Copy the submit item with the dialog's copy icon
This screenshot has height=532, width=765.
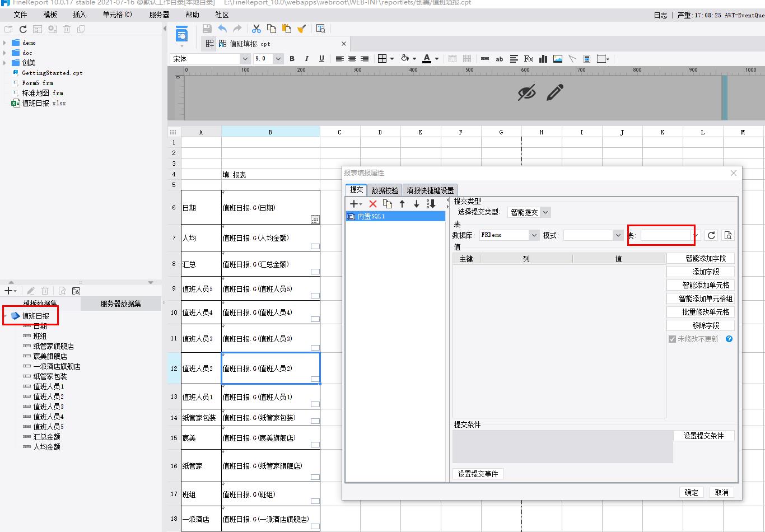pos(388,204)
